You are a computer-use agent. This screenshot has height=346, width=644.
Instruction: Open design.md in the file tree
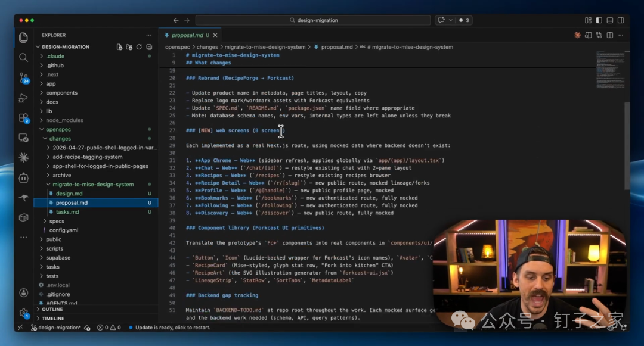coord(69,194)
